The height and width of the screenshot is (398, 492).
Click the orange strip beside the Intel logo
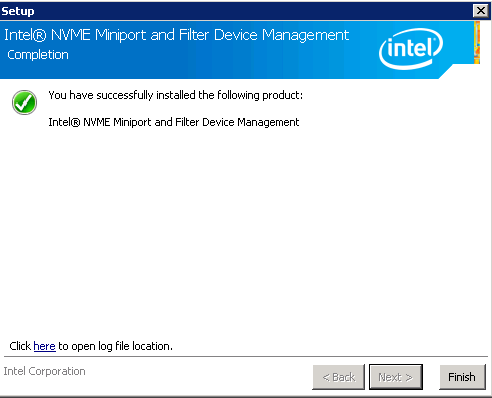coord(477,42)
